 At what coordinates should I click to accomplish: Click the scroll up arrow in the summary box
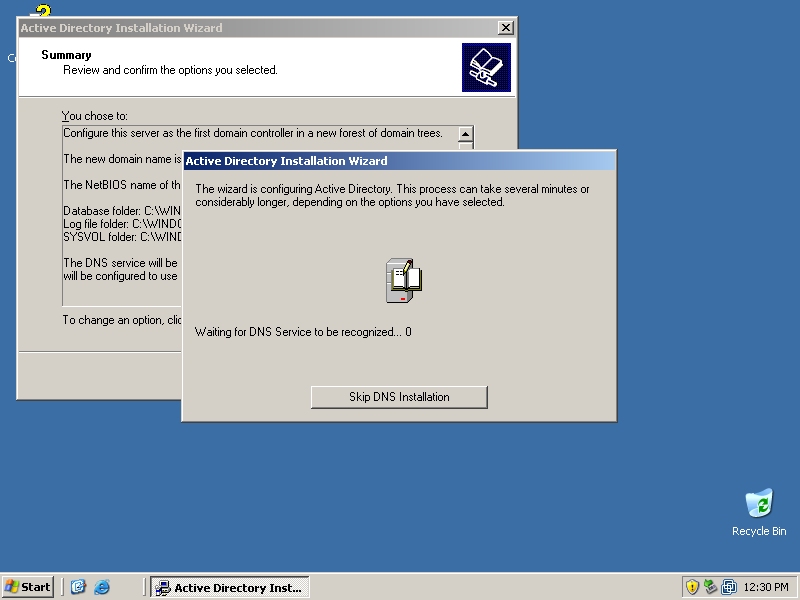point(465,134)
